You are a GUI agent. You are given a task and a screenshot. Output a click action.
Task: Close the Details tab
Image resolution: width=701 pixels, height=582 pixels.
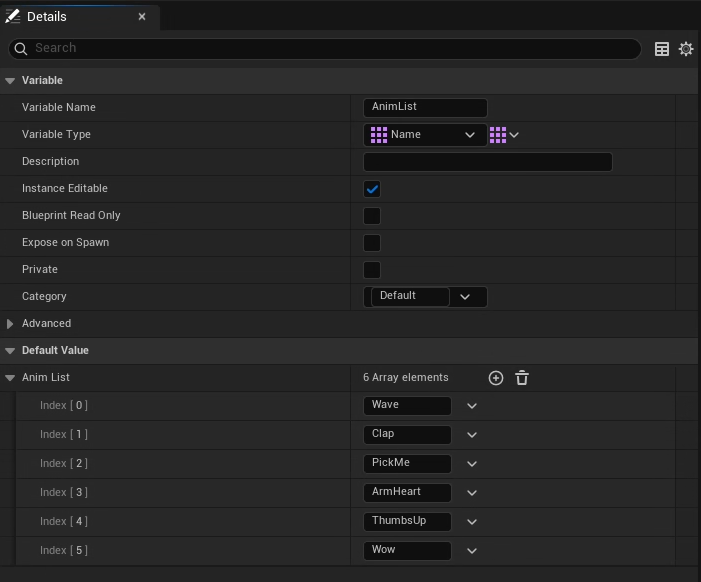tap(142, 17)
